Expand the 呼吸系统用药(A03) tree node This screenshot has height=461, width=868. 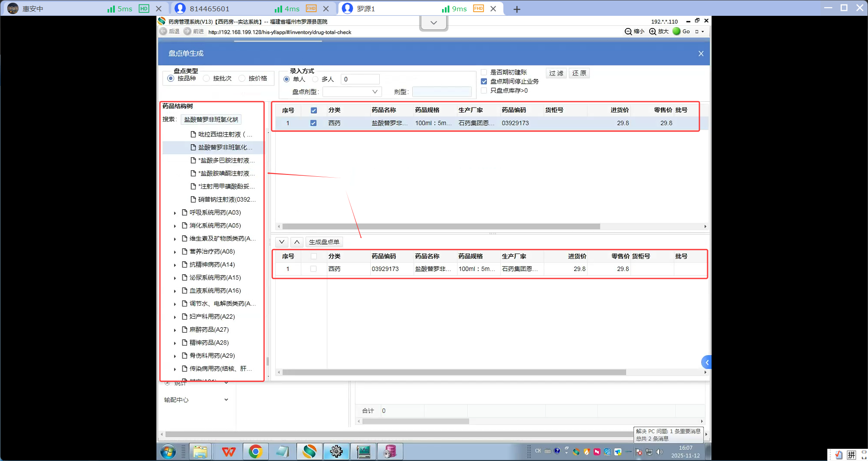(175, 213)
